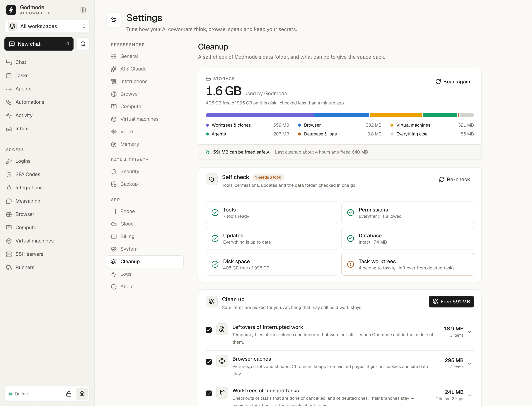Click the '1 needs a look' badge
Image resolution: width=532 pixels, height=406 pixels.
pyautogui.click(x=268, y=177)
